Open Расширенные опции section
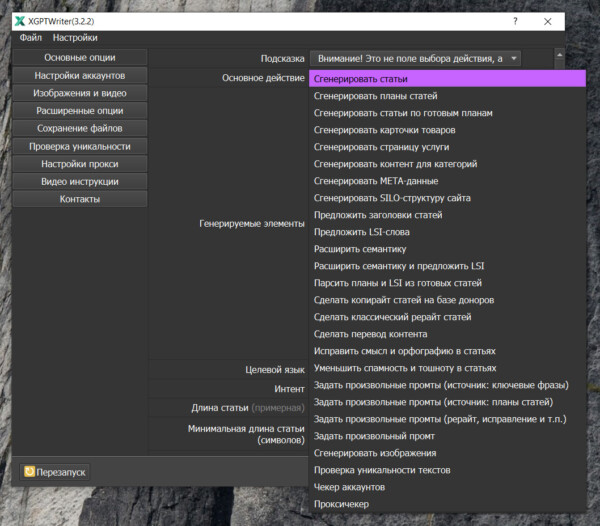This screenshot has width=600, height=526. [x=80, y=111]
